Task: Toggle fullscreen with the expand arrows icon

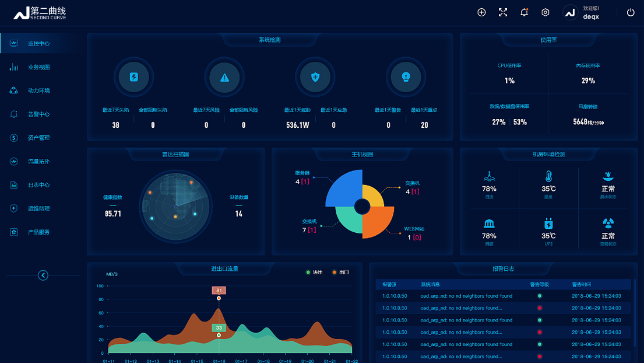Action: point(503,12)
